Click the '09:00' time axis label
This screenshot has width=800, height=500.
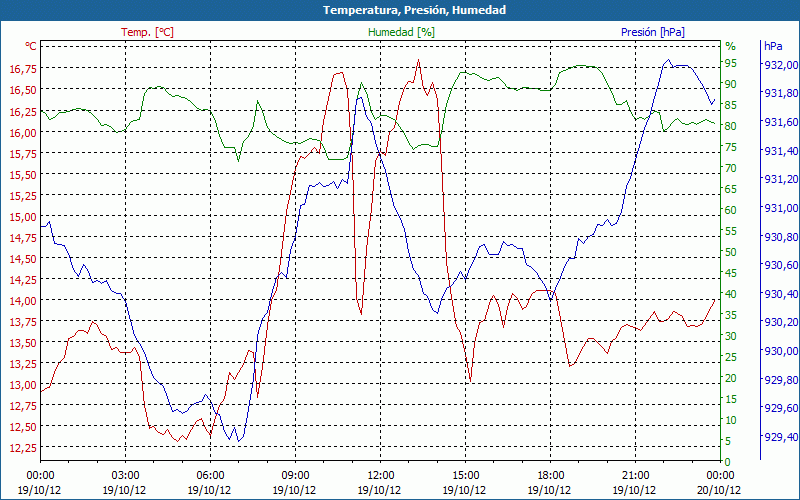(295, 476)
